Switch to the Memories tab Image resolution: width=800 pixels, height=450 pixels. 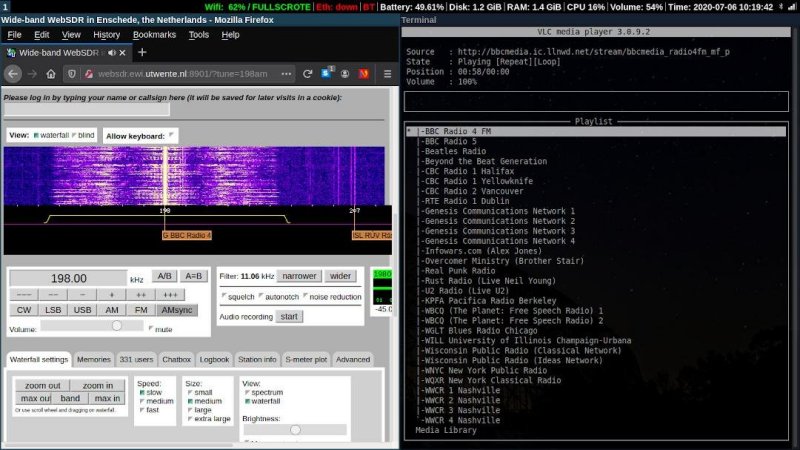(x=94, y=359)
